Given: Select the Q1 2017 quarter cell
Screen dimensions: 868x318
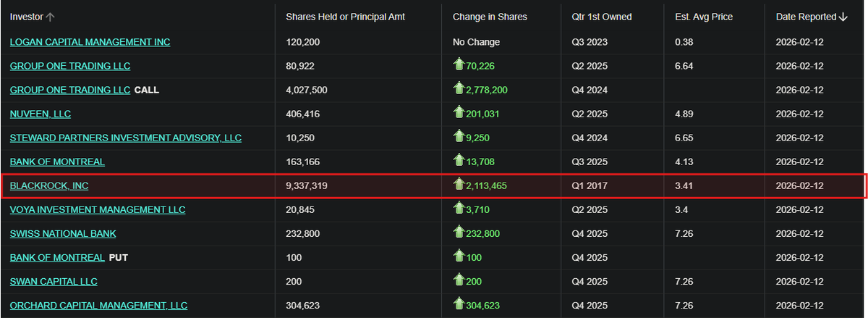Looking at the screenshot, I should coord(590,186).
